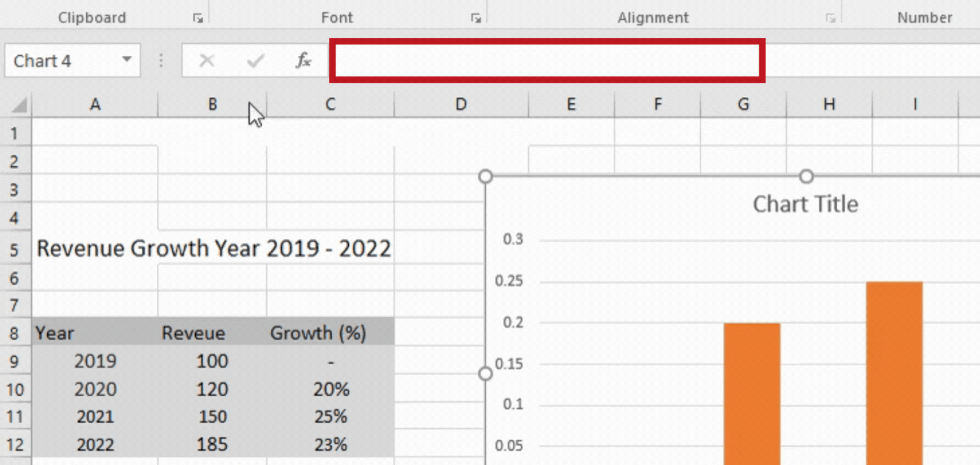Viewport: 980px width, 465px height.
Task: Click the 0.15 axis label in chart
Action: pos(509,364)
